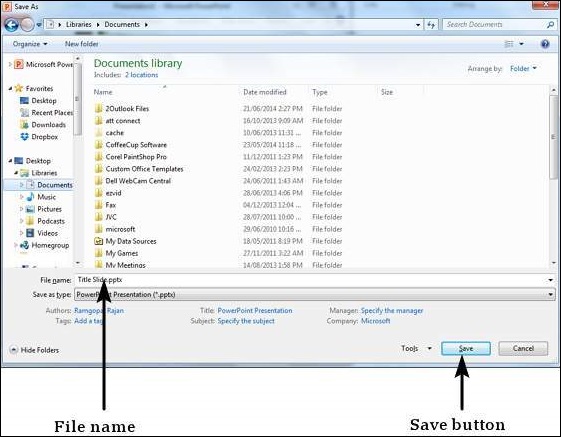Open the Help question mark icon
Screen dimensions: 561x437
coord(545,44)
